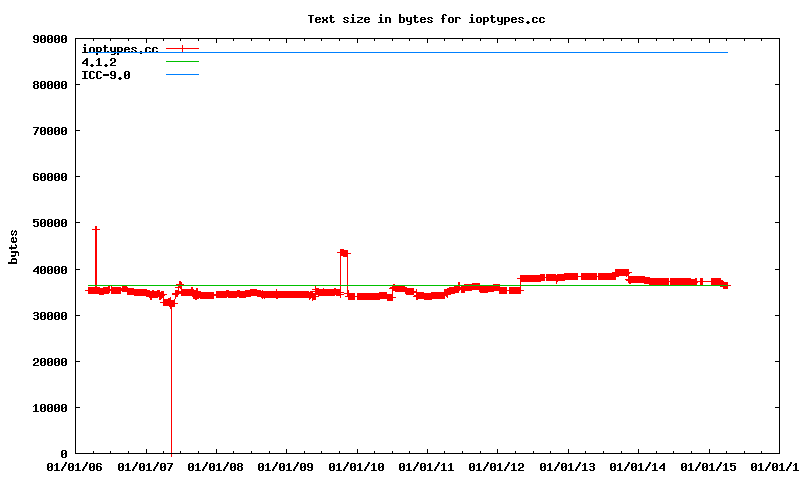Image resolution: width=800 pixels, height=480 pixels.
Task: Click the 01/01/13 x-axis date label
Action: click(x=568, y=467)
